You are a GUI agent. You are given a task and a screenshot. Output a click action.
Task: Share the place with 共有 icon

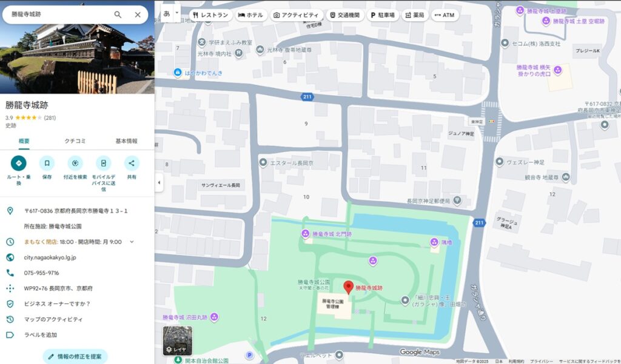[x=132, y=163]
